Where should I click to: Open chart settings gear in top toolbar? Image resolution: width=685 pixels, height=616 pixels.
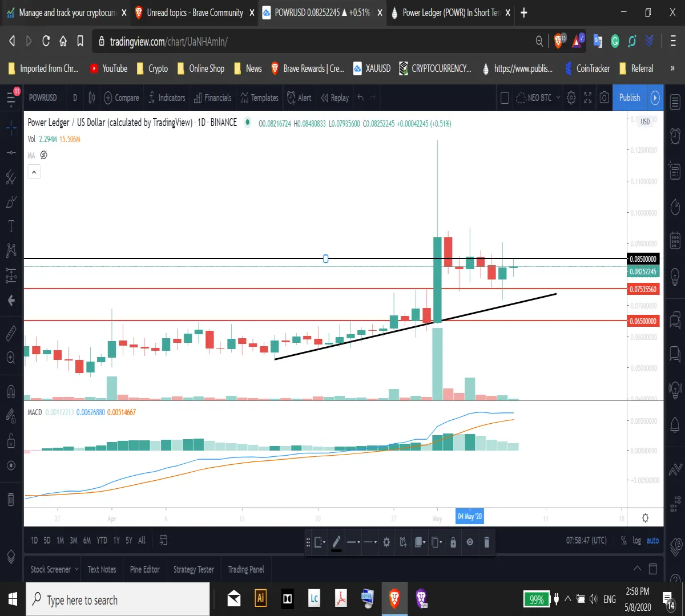pos(571,98)
